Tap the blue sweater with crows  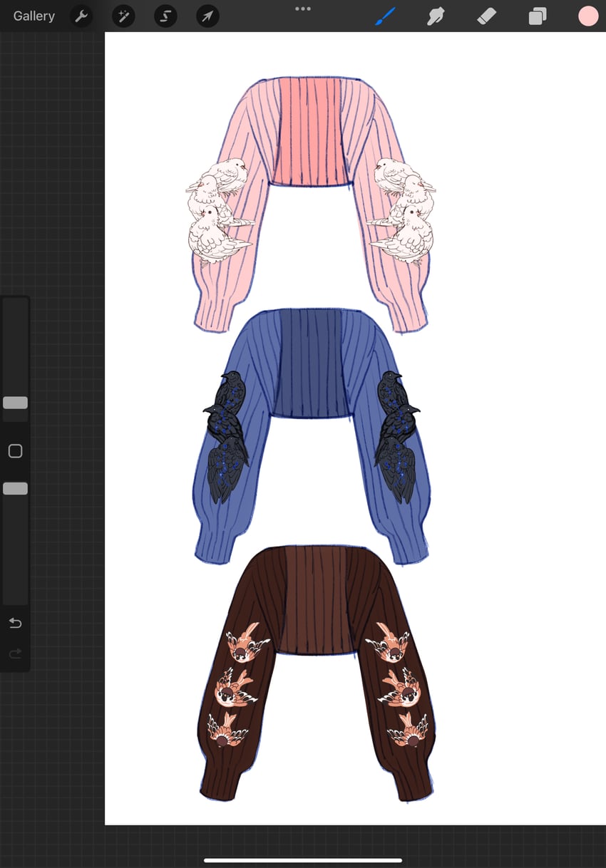312,435
